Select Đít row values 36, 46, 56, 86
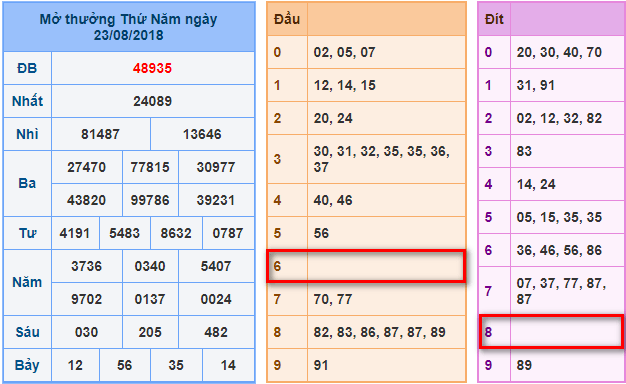This screenshot has height=384, width=626. click(559, 250)
